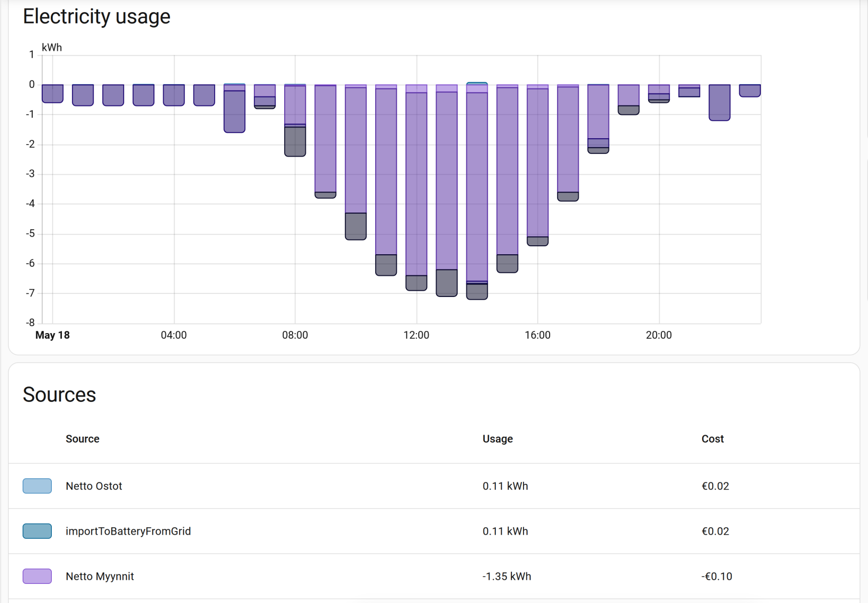Click the importToBatteryFromGrid blue color swatch

click(37, 531)
